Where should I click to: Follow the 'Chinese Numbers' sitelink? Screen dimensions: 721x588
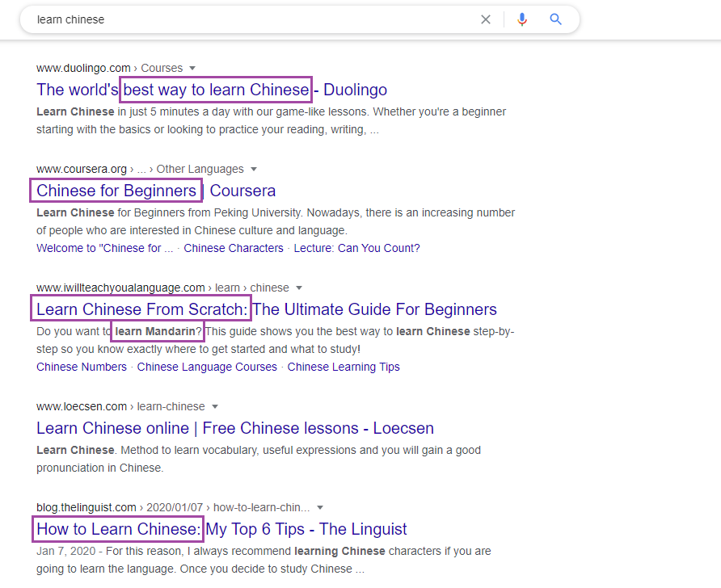[82, 367]
